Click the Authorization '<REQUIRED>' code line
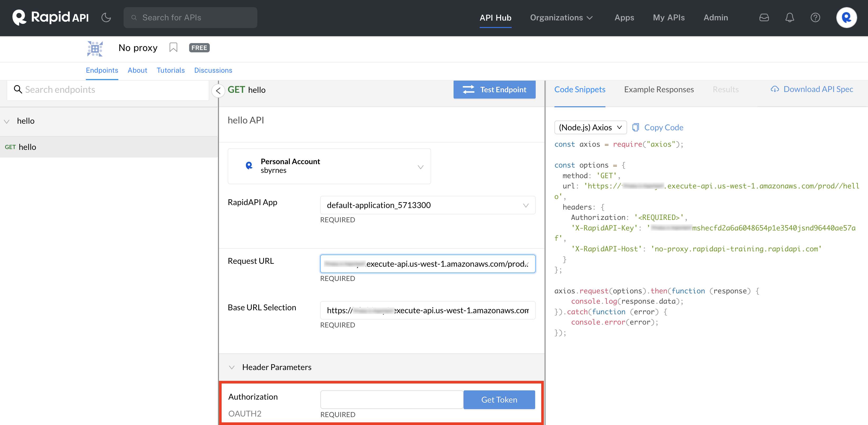 (629, 217)
